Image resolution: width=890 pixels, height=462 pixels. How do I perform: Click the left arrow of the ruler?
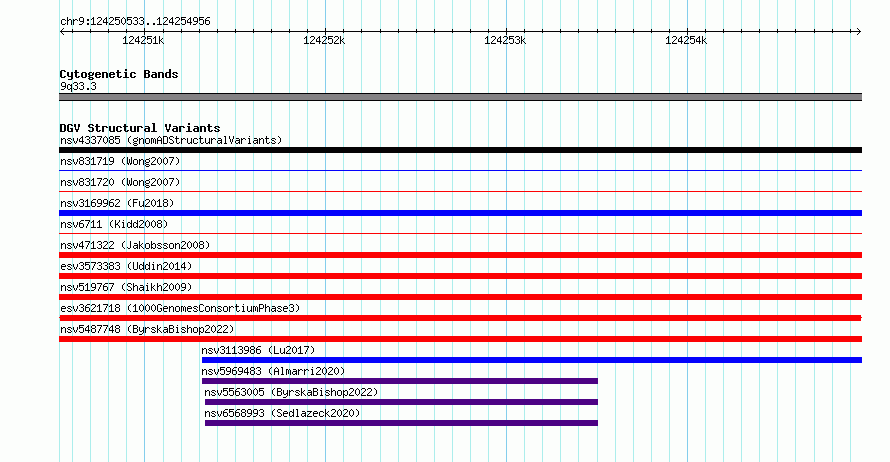62,32
